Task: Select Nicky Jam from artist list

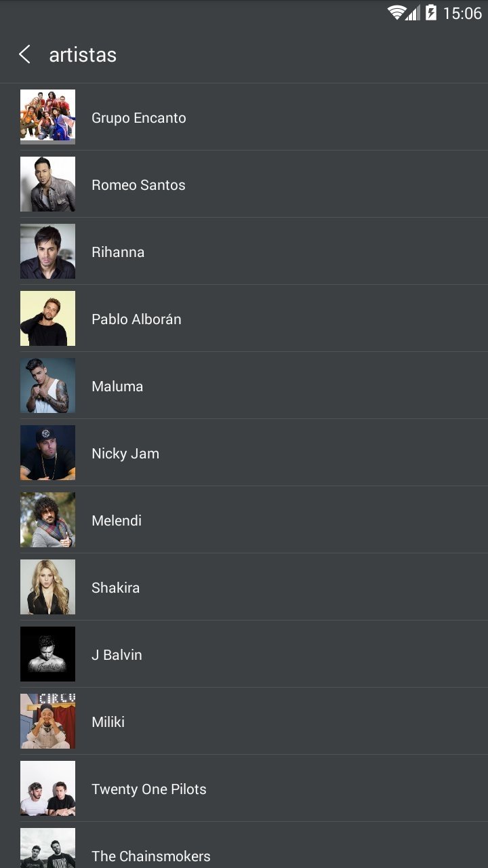Action: 244,453
